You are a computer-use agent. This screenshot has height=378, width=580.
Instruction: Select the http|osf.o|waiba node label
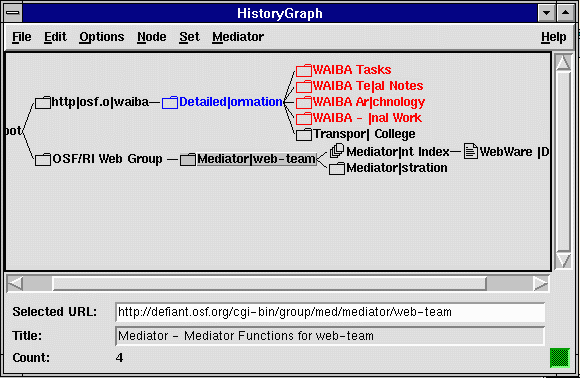click(100, 102)
